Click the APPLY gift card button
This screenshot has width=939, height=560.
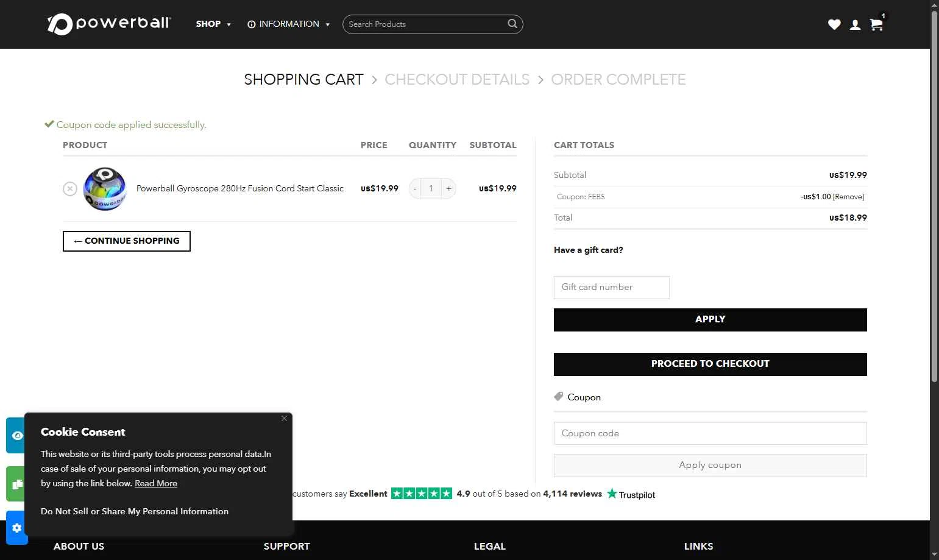[x=710, y=320]
